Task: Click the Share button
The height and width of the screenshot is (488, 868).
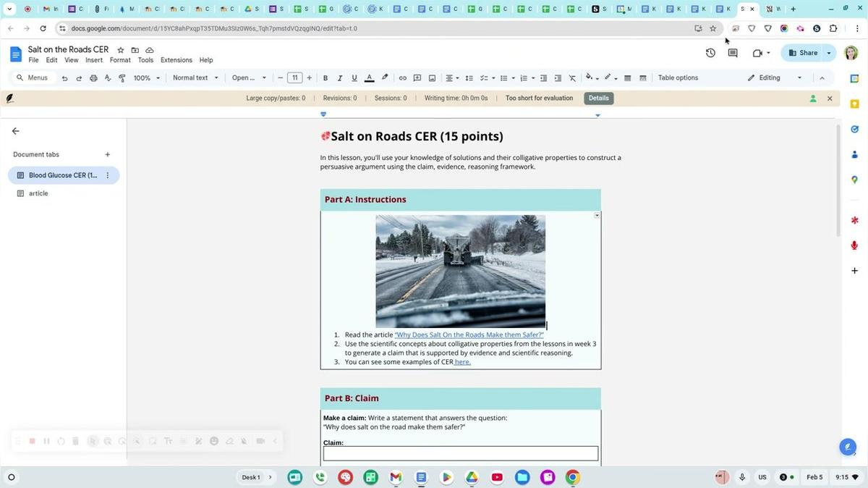Action: (x=803, y=53)
